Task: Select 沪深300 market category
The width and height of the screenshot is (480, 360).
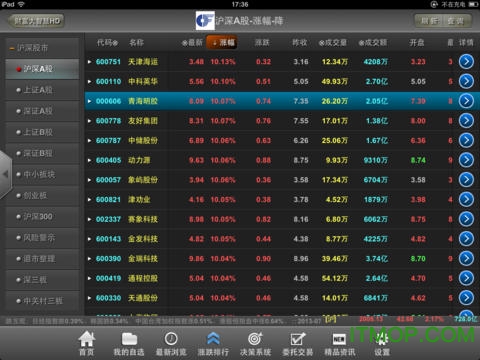Action: tap(42, 217)
